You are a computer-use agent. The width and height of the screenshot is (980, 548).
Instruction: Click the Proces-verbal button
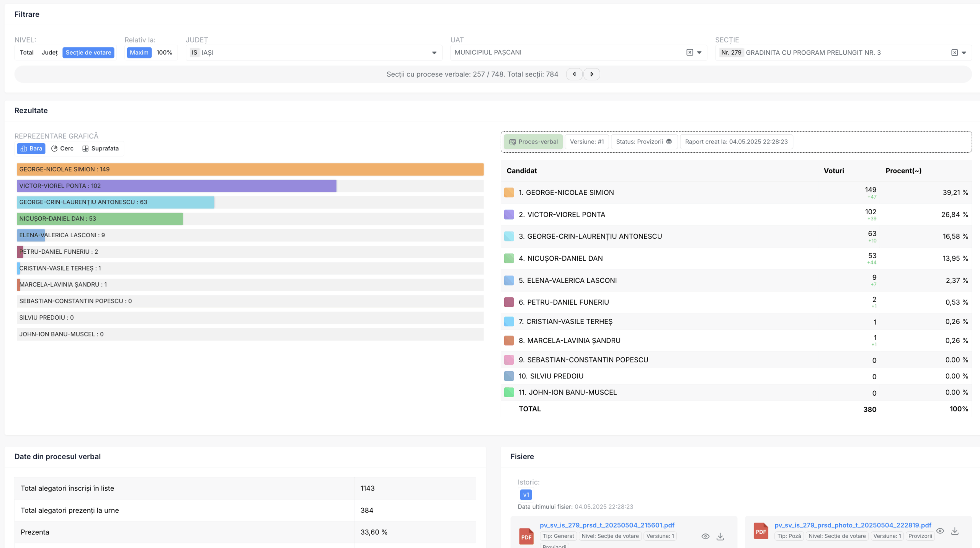[533, 142]
